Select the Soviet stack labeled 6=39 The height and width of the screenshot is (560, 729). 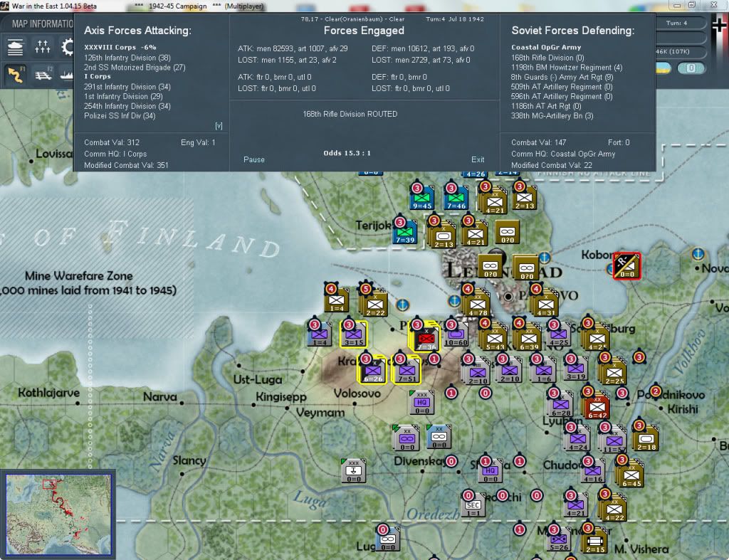(529, 337)
